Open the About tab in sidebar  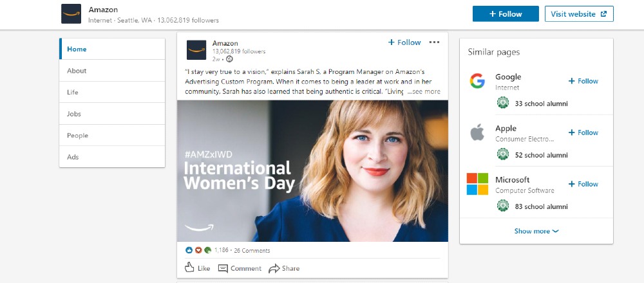[x=77, y=71]
